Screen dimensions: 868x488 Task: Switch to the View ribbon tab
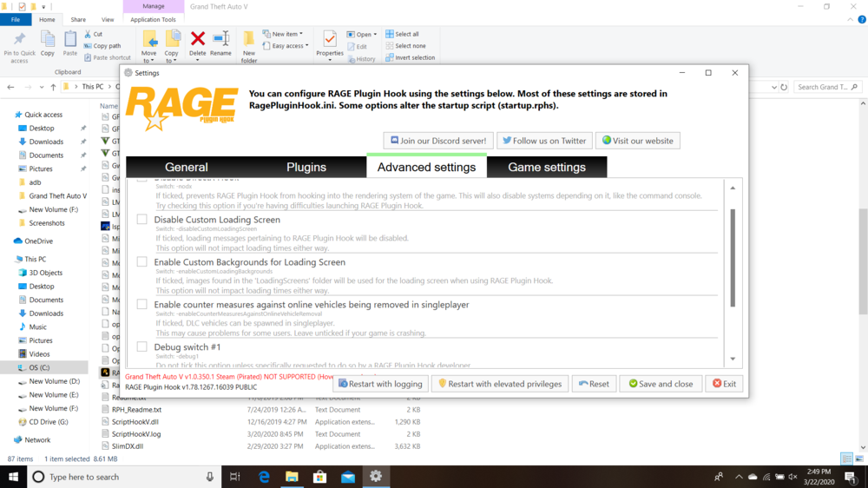click(x=108, y=19)
